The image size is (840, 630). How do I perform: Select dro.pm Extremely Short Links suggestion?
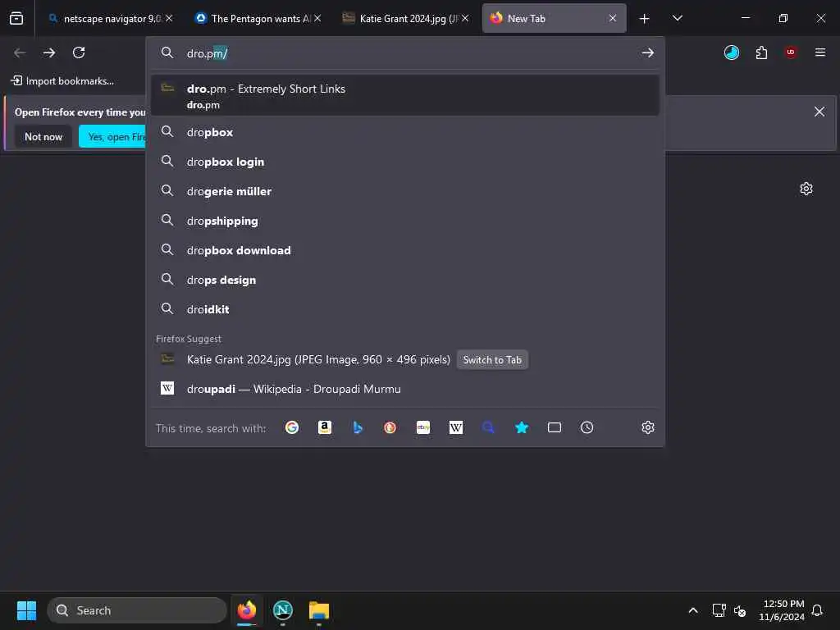click(405, 95)
